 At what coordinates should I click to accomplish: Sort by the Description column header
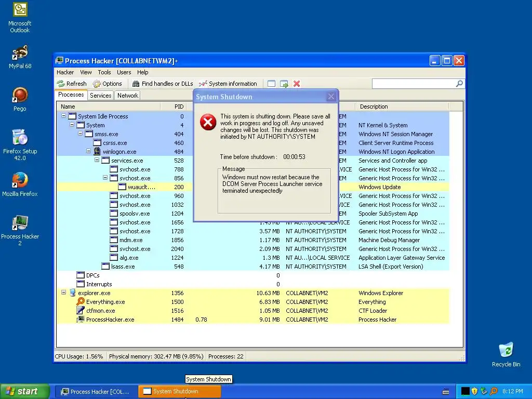click(402, 107)
